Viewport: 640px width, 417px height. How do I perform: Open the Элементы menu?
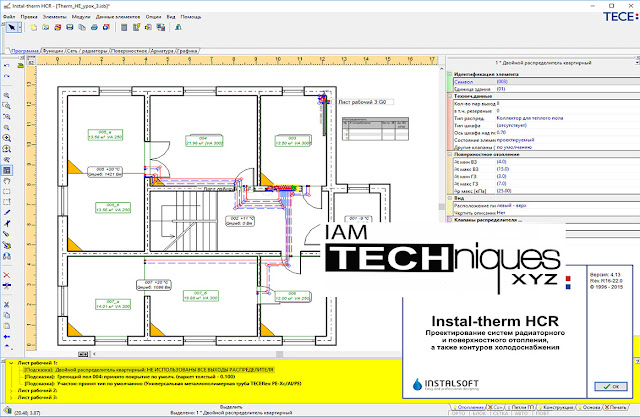tap(54, 17)
